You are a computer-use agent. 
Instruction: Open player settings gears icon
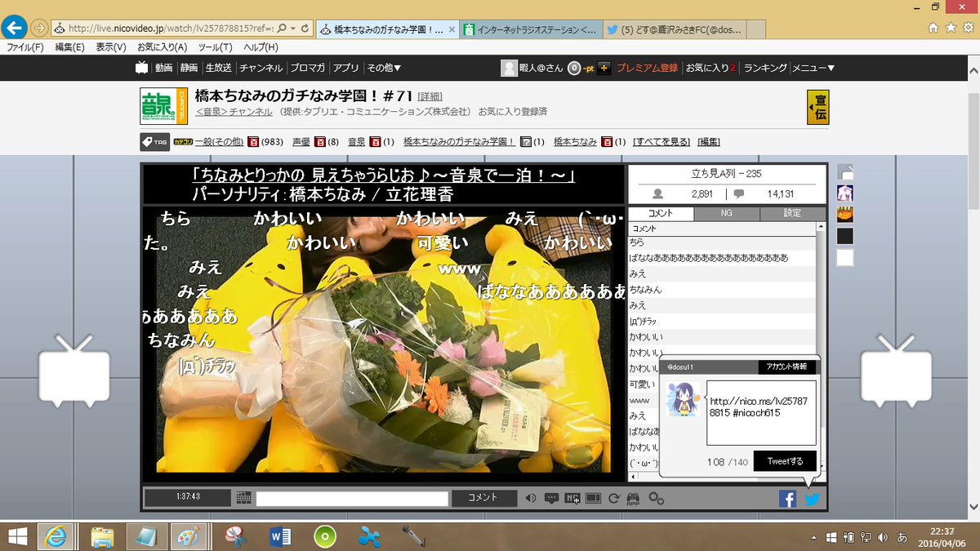657,498
